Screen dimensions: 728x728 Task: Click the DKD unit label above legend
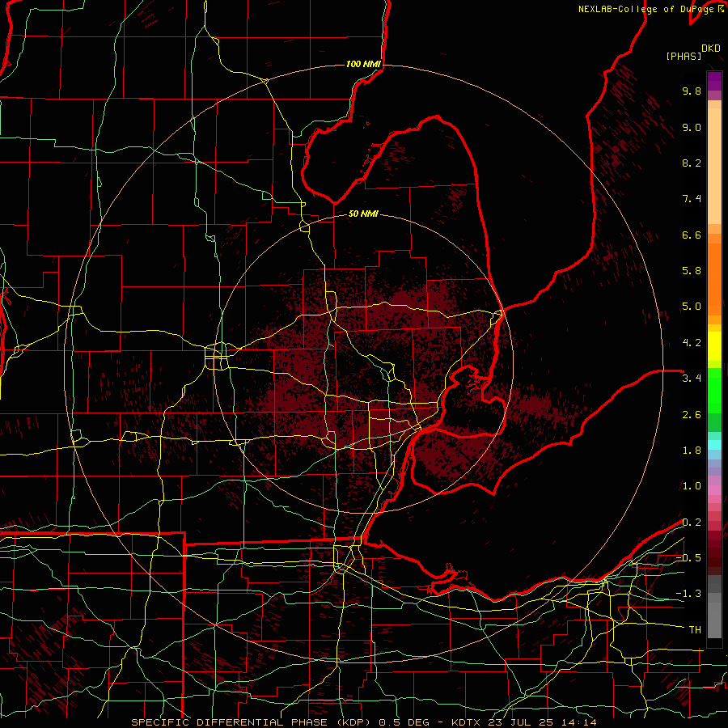pyautogui.click(x=711, y=49)
